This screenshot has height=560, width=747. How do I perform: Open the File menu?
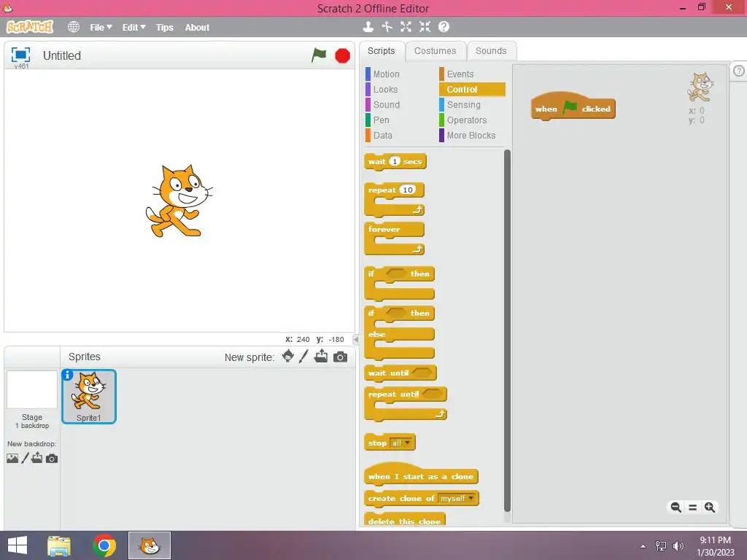pos(101,28)
